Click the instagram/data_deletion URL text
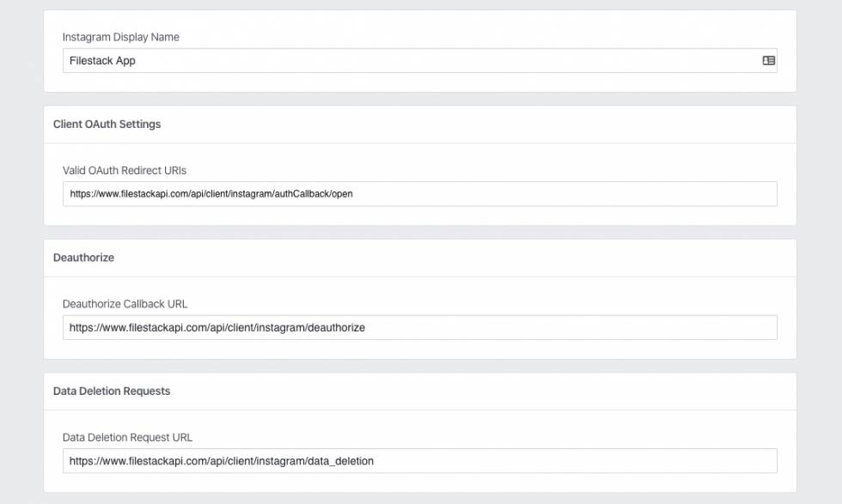 (222, 461)
